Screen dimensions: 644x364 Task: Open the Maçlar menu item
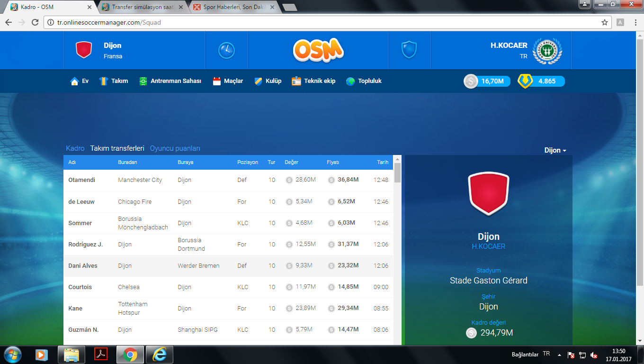pos(228,81)
